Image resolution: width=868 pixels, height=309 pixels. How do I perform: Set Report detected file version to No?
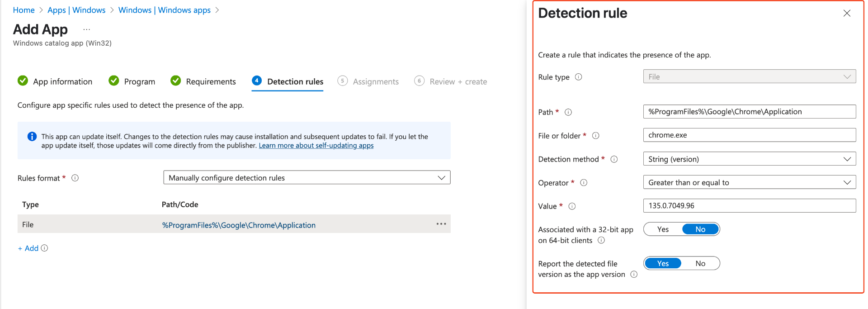[x=700, y=263]
